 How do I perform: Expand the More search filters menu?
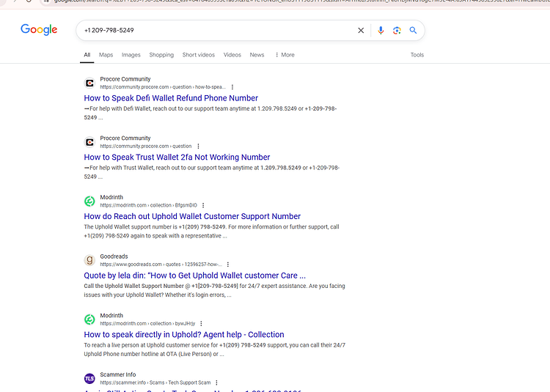[x=285, y=55]
